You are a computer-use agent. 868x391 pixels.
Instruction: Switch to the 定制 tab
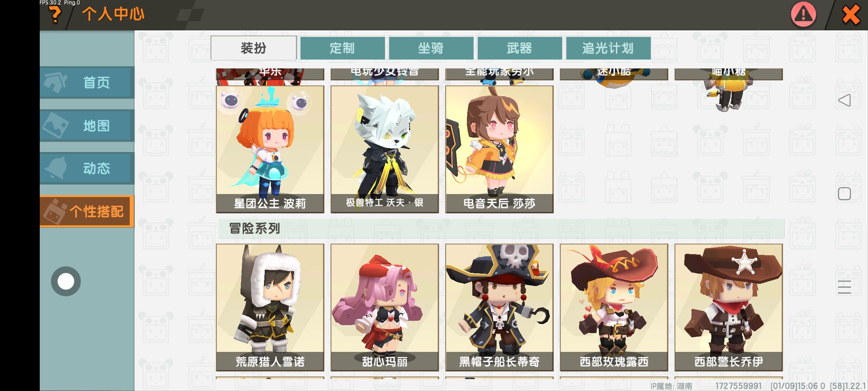(x=342, y=48)
